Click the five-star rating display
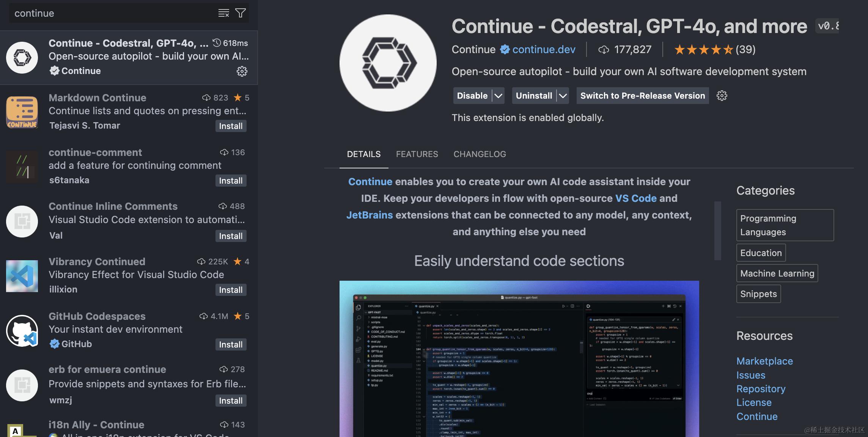 pyautogui.click(x=703, y=50)
